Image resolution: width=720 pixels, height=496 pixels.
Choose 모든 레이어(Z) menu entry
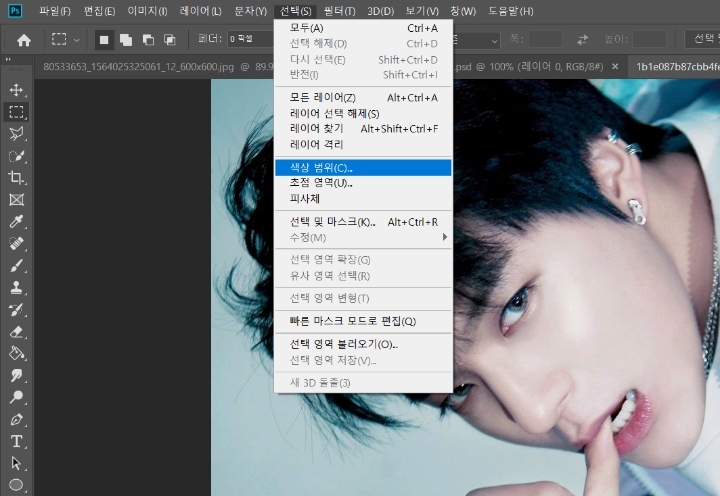click(363, 98)
